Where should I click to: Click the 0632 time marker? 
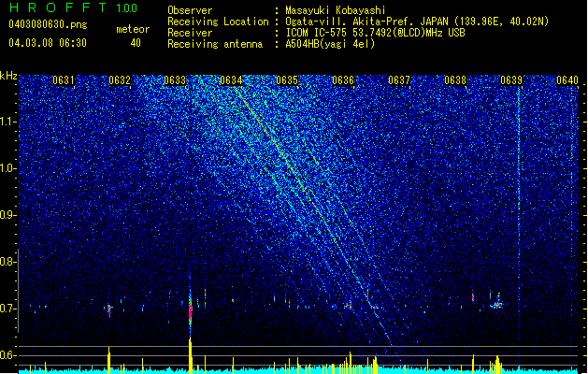coord(120,80)
